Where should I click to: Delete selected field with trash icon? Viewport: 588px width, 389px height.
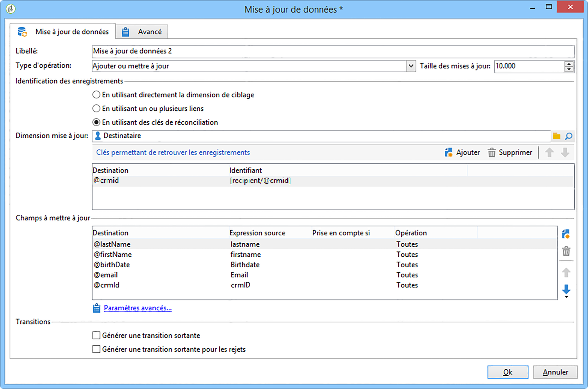pyautogui.click(x=566, y=251)
